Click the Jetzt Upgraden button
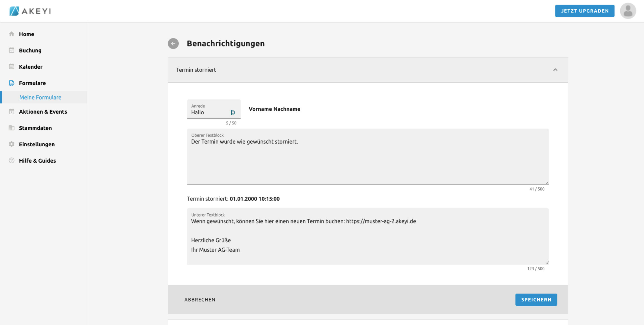This screenshot has height=325, width=644. pyautogui.click(x=584, y=11)
